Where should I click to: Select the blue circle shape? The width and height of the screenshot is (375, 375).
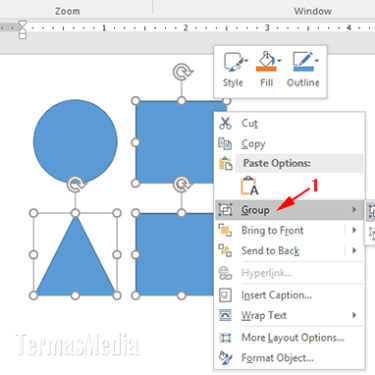[75, 141]
